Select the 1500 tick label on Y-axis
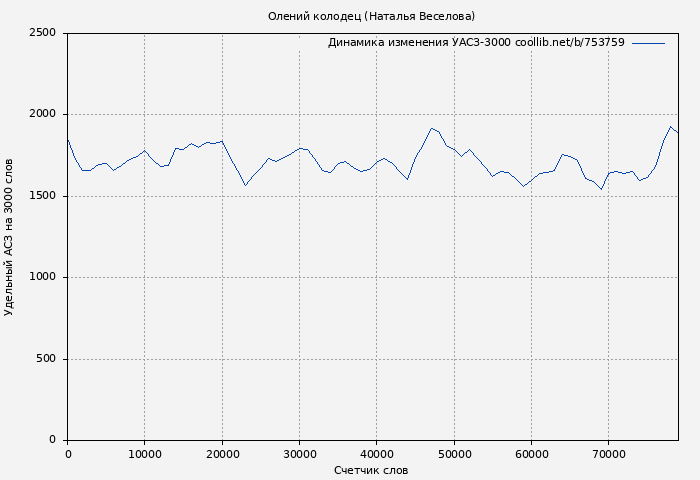This screenshot has height=480, width=700. tap(42, 196)
